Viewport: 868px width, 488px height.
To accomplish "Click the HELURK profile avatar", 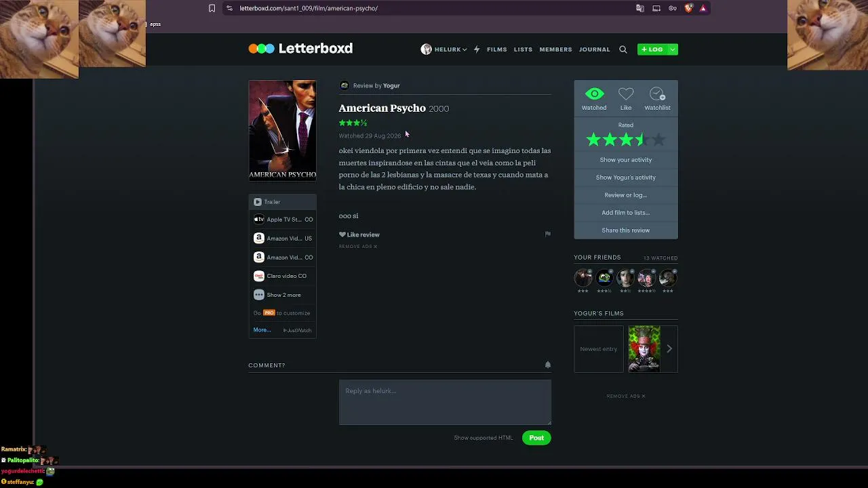I will pyautogui.click(x=426, y=49).
